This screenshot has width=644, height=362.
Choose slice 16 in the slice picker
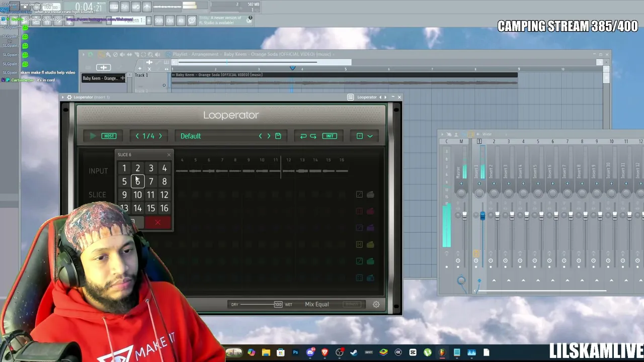pyautogui.click(x=164, y=208)
